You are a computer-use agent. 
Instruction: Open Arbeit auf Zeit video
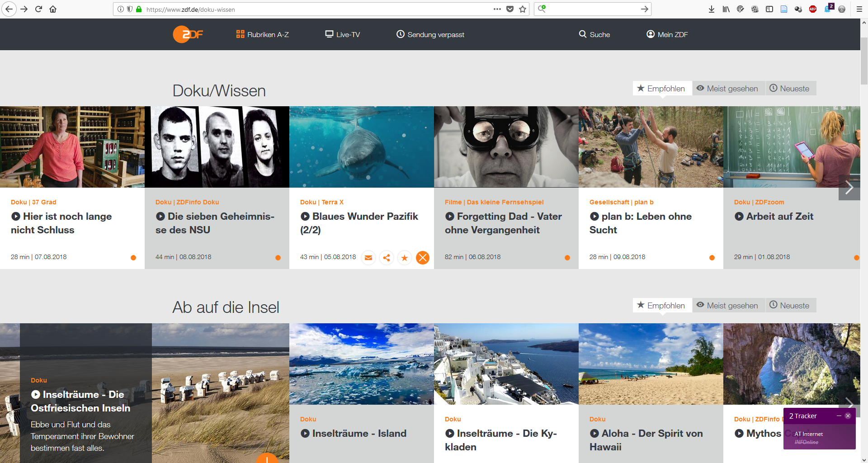[774, 217]
